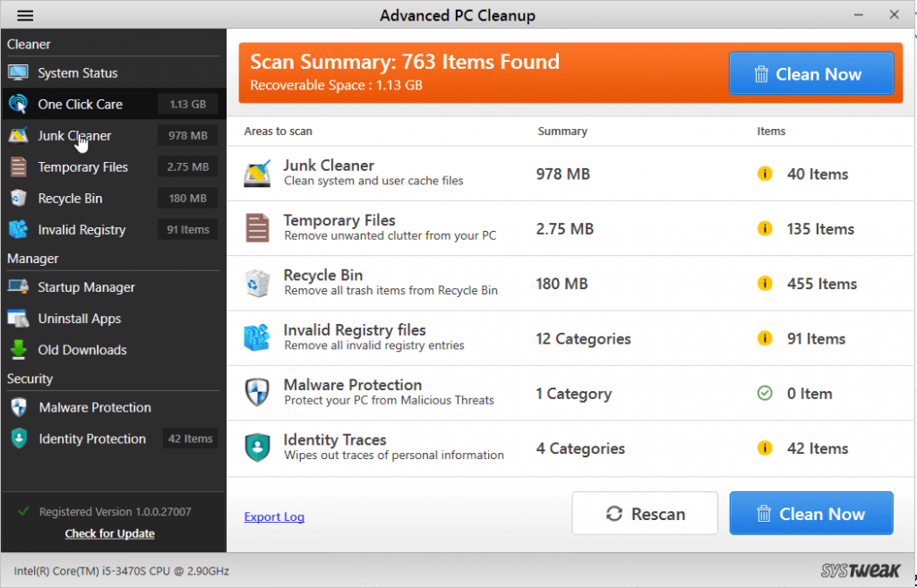Viewport: 917px width, 588px height.
Task: Click the 4 Categories summary value
Action: 580,448
